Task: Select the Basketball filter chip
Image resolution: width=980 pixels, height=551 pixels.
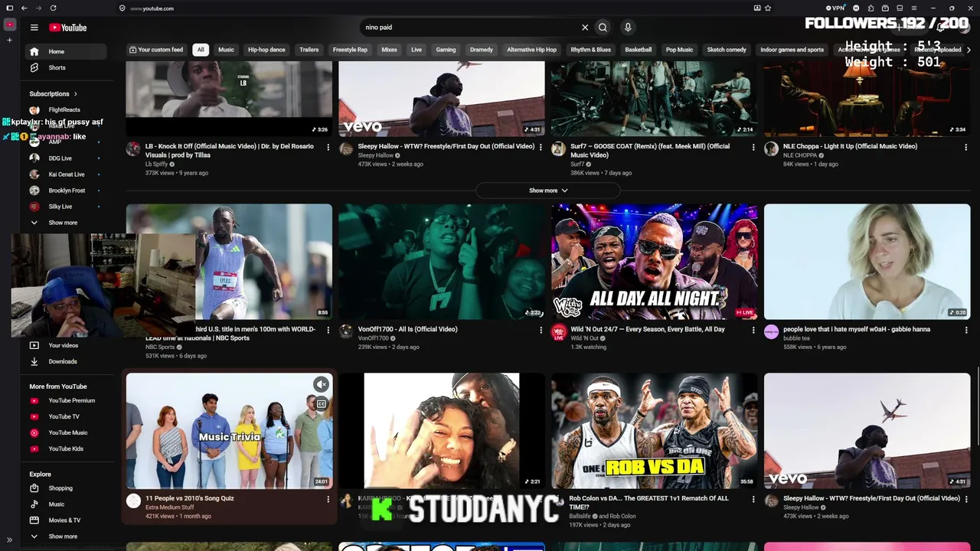Action: coord(638,50)
